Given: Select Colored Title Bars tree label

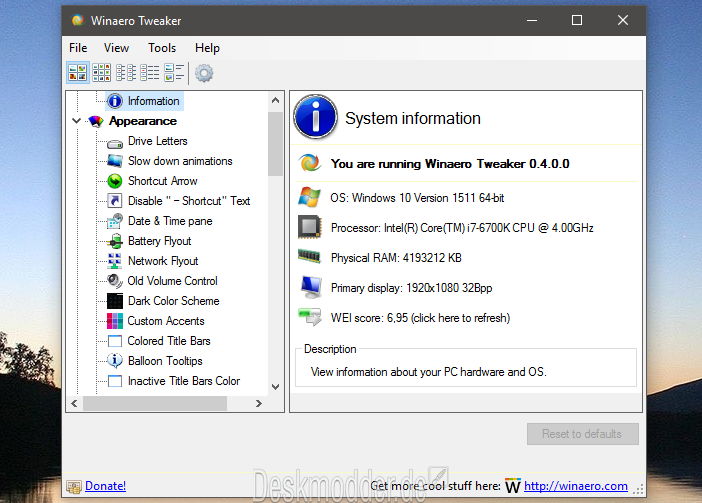Looking at the screenshot, I should point(169,341).
